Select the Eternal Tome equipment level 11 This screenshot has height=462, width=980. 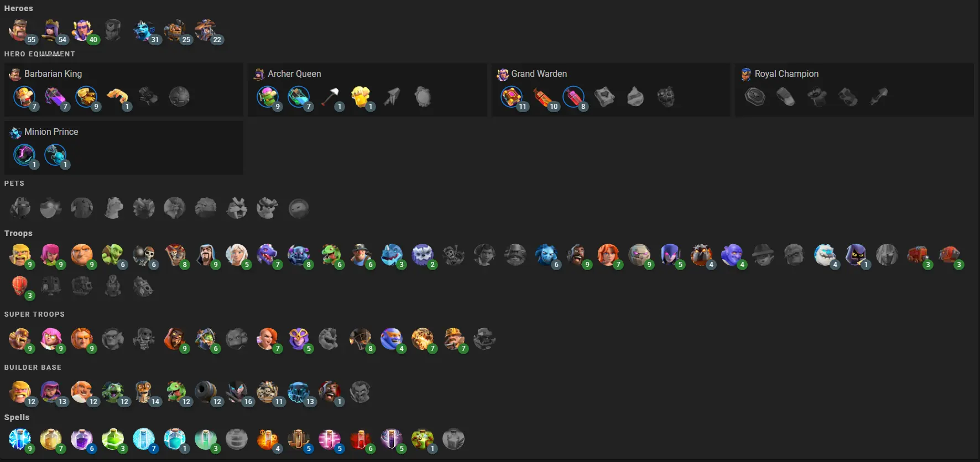click(x=512, y=97)
